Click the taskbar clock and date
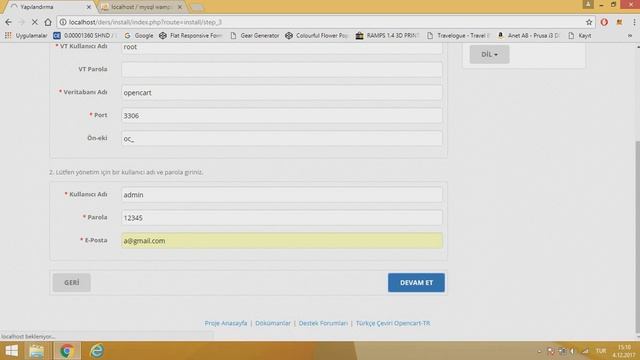The image size is (640, 360). [x=625, y=351]
